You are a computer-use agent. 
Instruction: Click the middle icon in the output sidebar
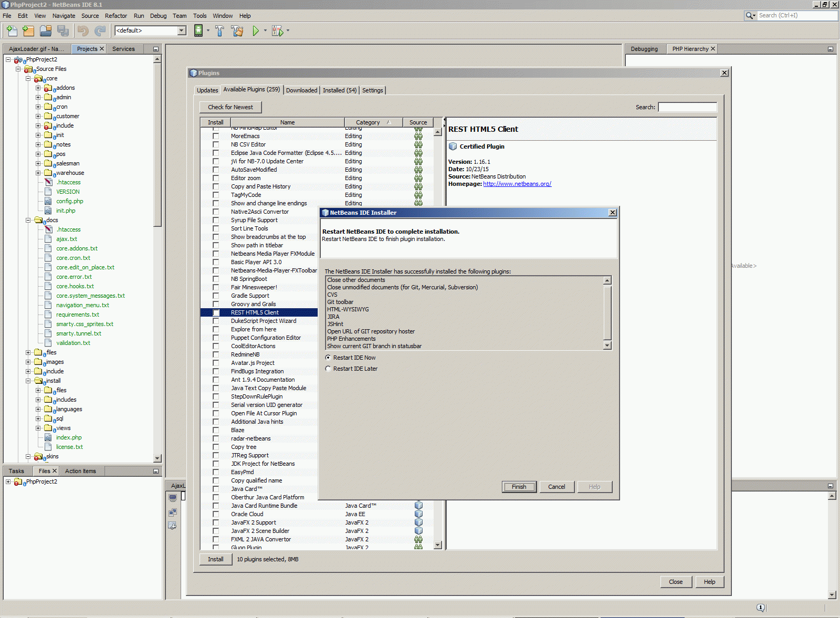(173, 512)
